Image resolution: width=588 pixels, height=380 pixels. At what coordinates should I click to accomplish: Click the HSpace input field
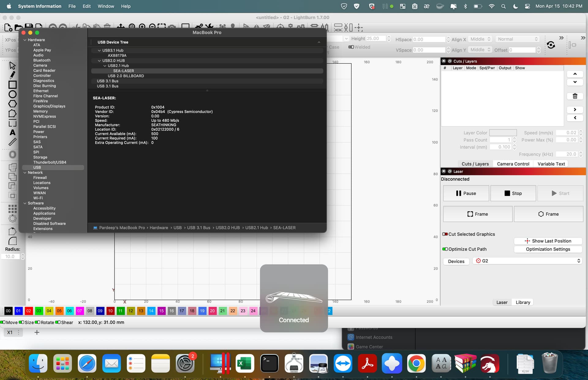[x=429, y=40]
